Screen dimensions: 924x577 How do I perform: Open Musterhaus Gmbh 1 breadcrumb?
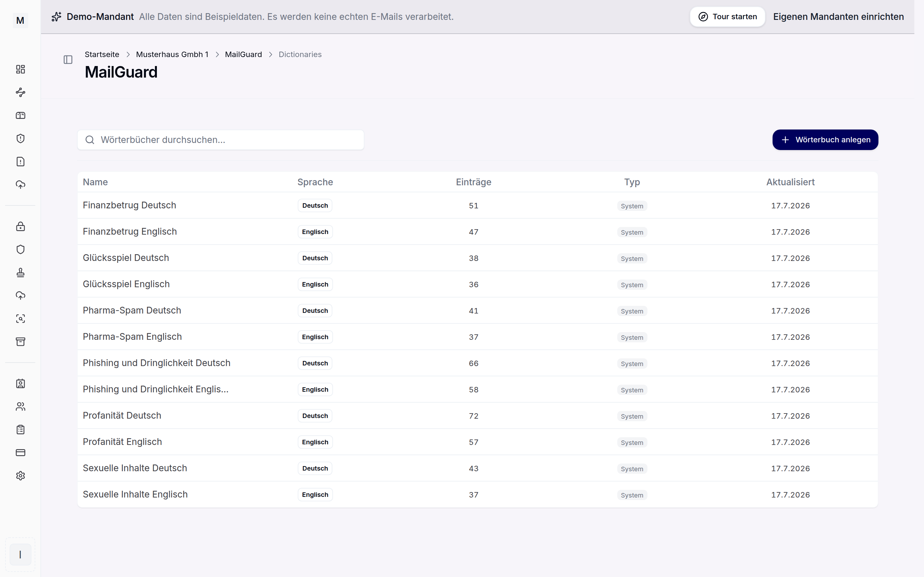(172, 54)
